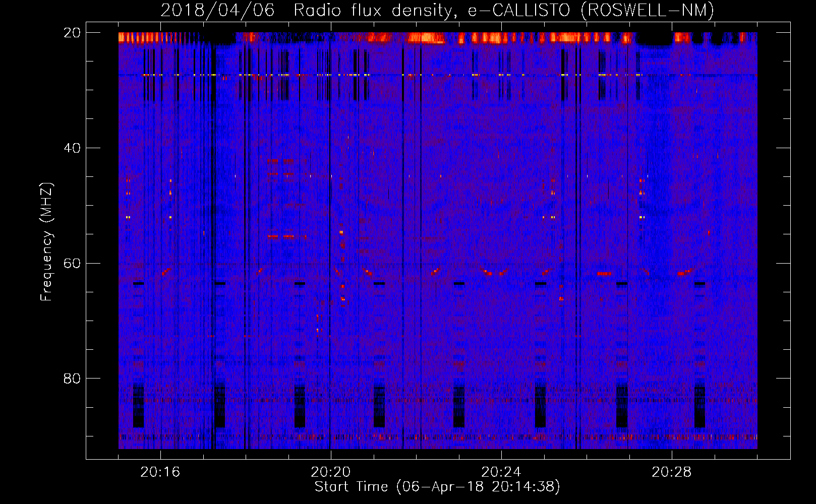Click the 60 MHz frequency tick label

coord(72,264)
